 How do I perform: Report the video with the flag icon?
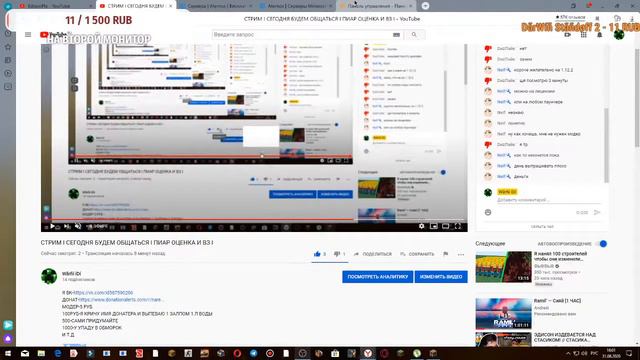[x=446, y=254]
